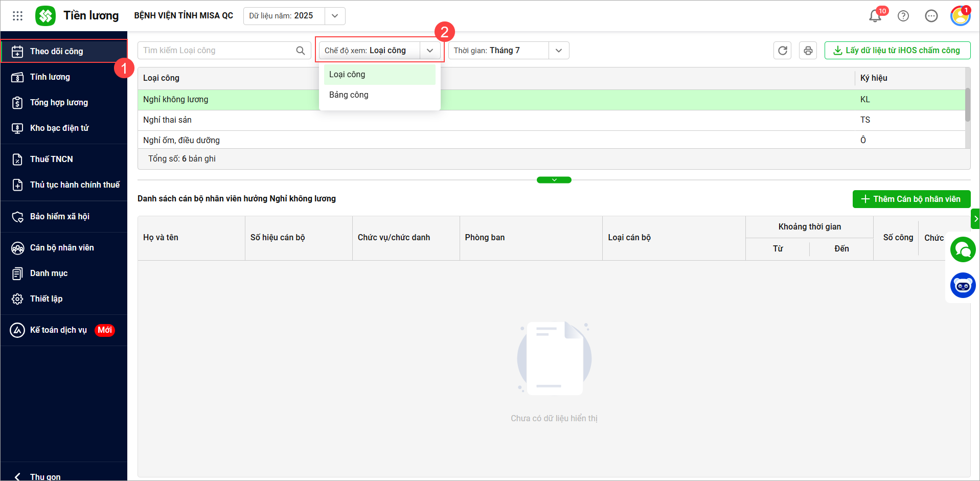
Task: Click the scrollbar of the Loại công list
Action: tap(968, 105)
